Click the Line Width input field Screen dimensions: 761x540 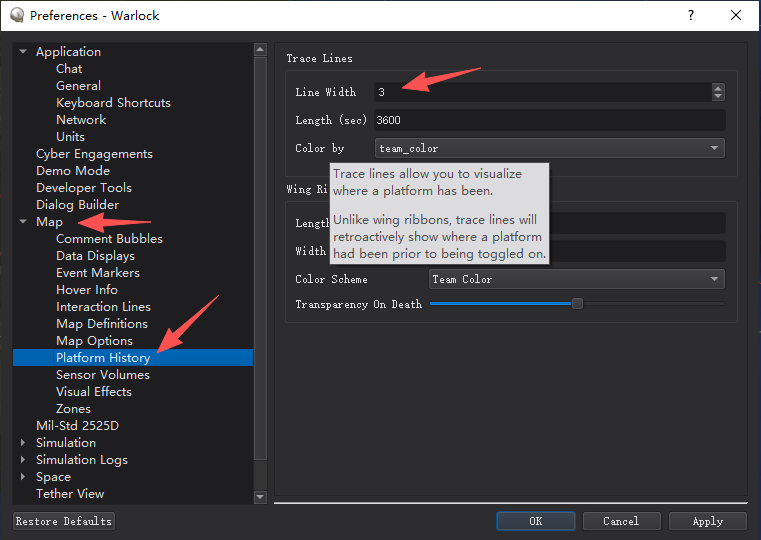click(544, 92)
